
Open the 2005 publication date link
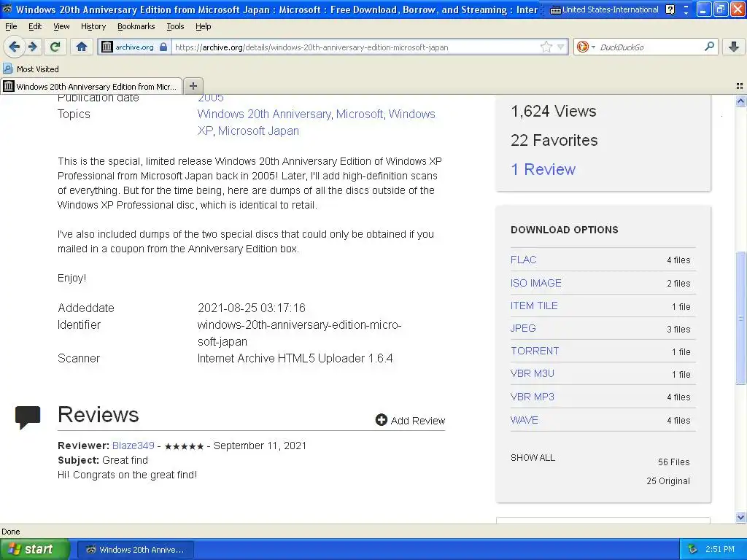(x=211, y=98)
